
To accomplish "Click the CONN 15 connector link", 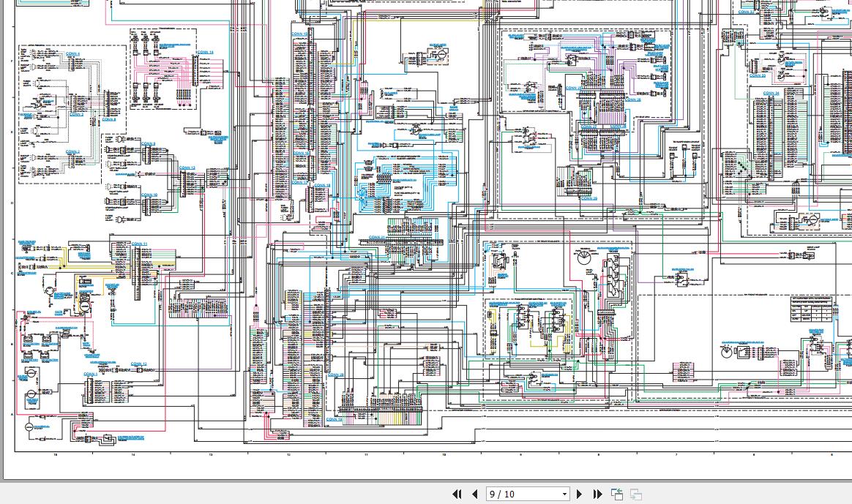I will pyautogui.click(x=299, y=34).
